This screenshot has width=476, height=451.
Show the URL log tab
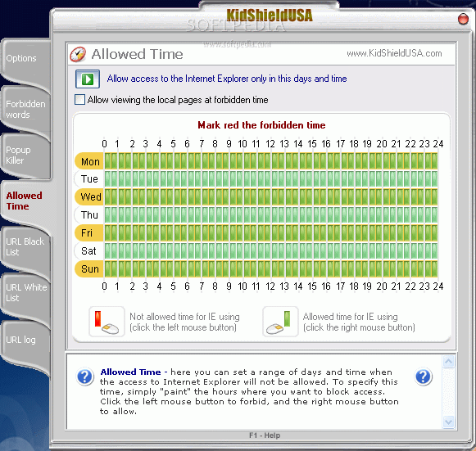(25, 340)
